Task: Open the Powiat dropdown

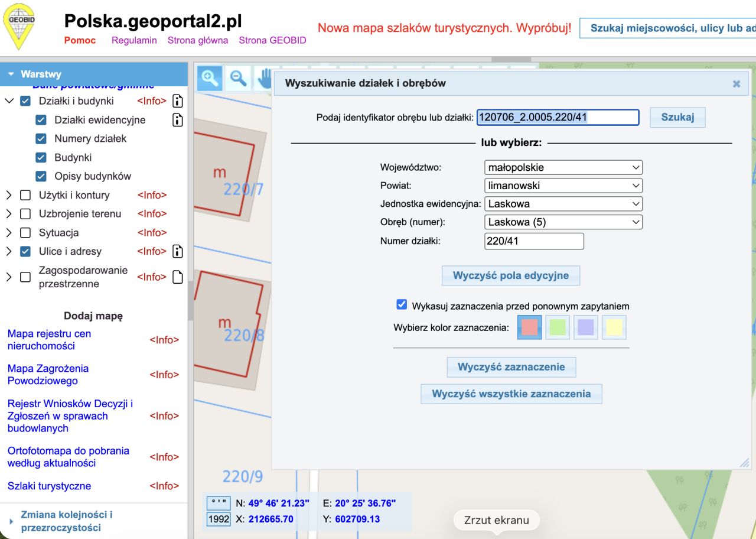Action: (563, 186)
